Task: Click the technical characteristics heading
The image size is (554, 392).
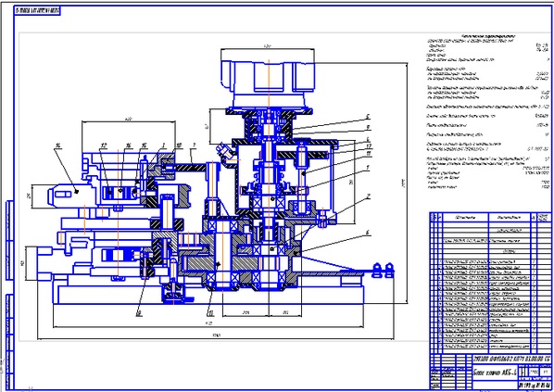Action: [488, 36]
